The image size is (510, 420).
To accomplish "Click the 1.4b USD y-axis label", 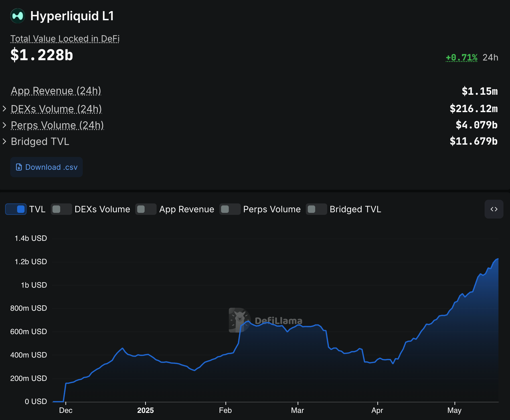I will [x=31, y=238].
